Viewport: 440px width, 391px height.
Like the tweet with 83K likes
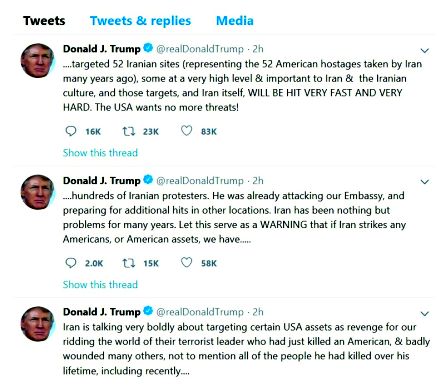coord(186,131)
